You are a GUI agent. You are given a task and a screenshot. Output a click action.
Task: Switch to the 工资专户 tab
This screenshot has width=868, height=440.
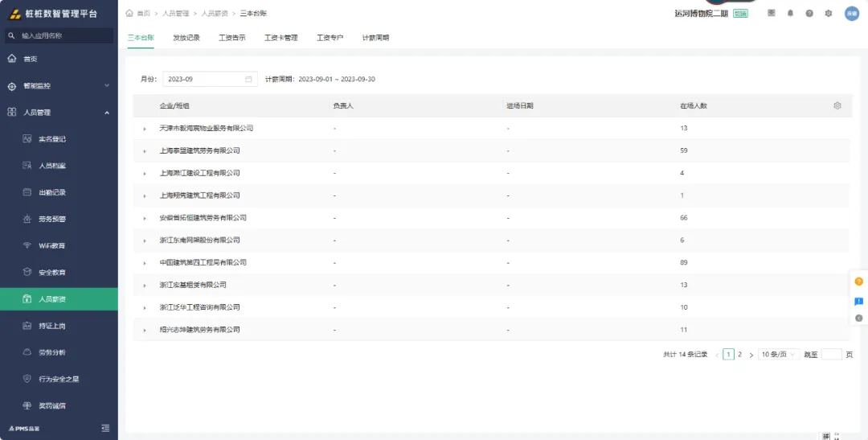(330, 38)
